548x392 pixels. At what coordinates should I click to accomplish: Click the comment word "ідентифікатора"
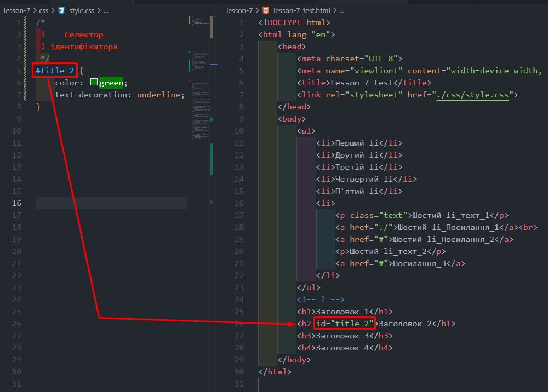(x=84, y=47)
